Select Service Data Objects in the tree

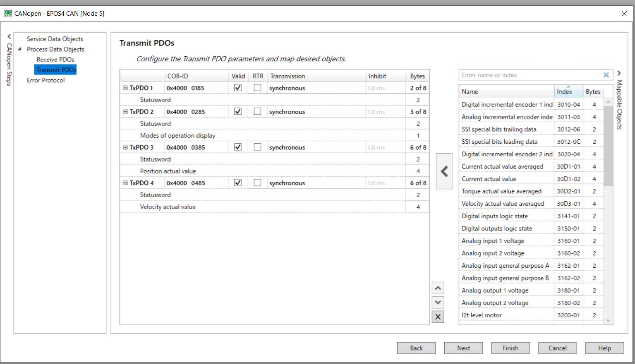(55, 39)
